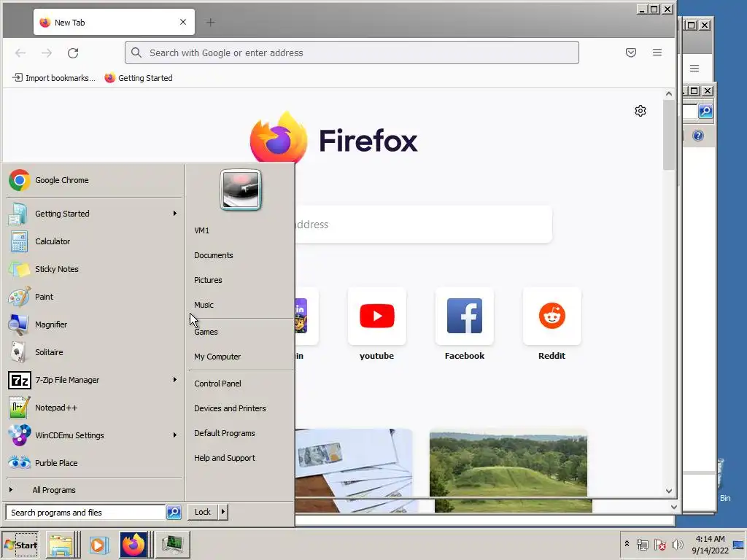Open hamburger menu in background window
This screenshot has height=560, width=747.
pyautogui.click(x=694, y=68)
